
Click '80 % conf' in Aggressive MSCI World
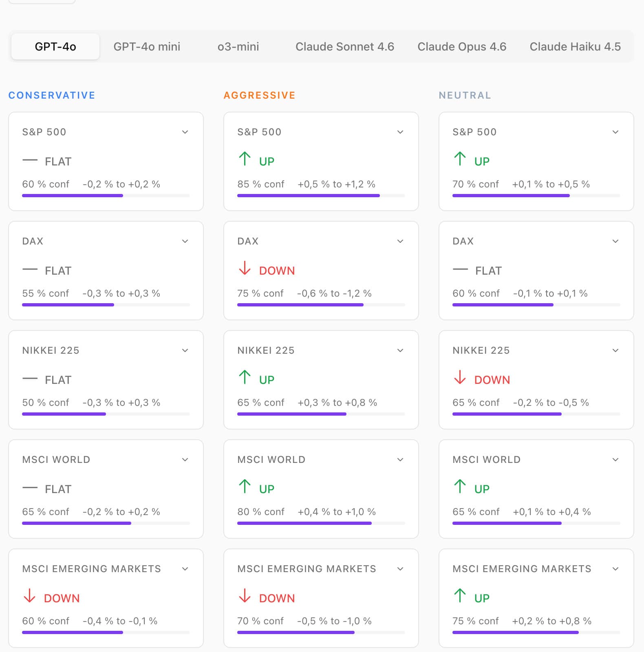261,512
